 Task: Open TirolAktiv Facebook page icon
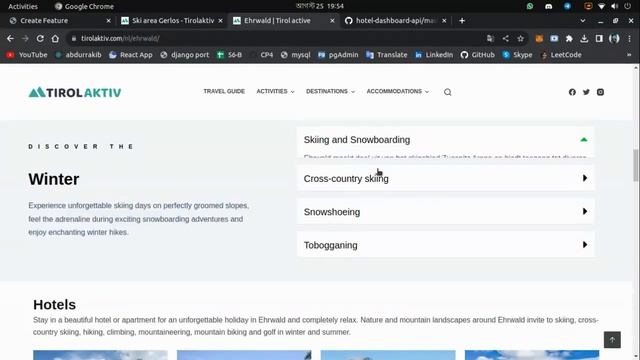pos(572,92)
